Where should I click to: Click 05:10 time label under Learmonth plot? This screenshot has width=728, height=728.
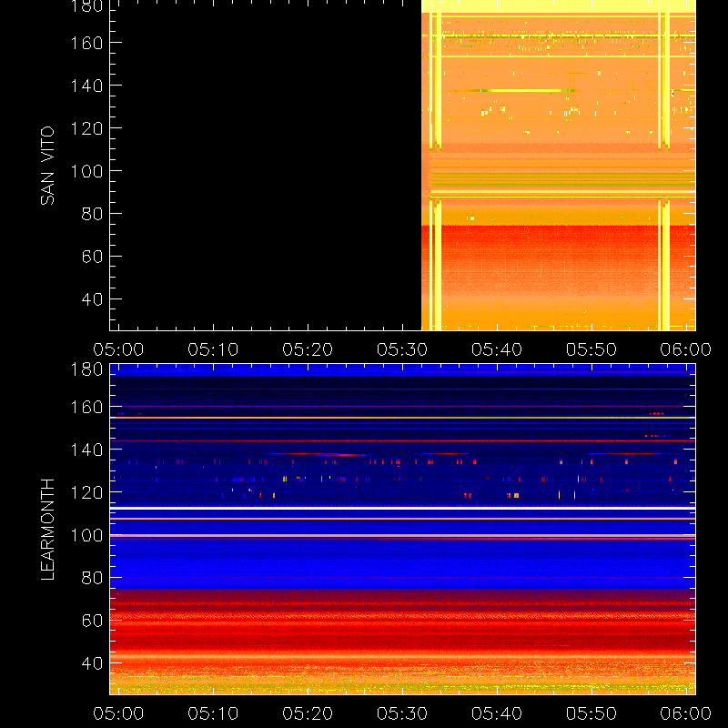(x=213, y=713)
